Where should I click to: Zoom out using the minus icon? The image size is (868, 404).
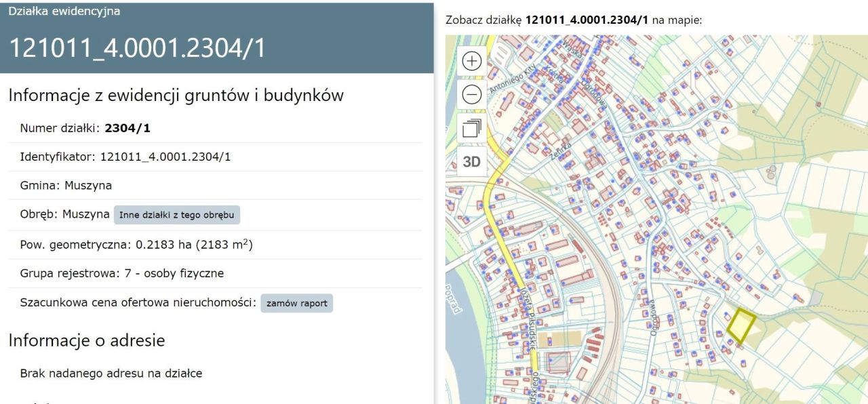(471, 94)
